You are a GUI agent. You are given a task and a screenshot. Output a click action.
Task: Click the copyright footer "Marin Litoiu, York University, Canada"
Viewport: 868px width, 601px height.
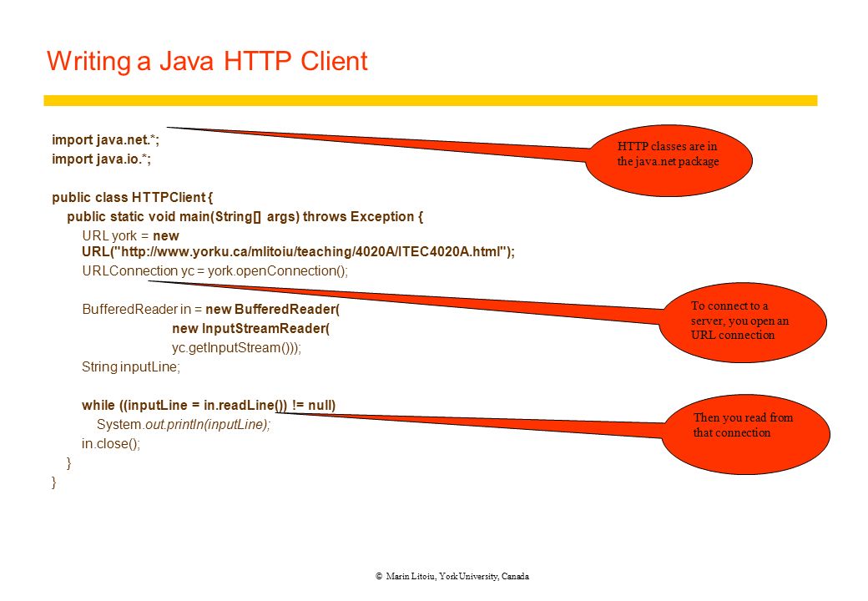click(x=452, y=577)
